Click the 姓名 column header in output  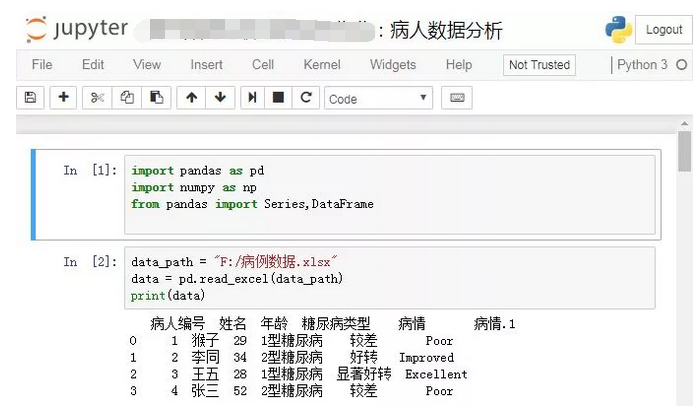[232, 323]
